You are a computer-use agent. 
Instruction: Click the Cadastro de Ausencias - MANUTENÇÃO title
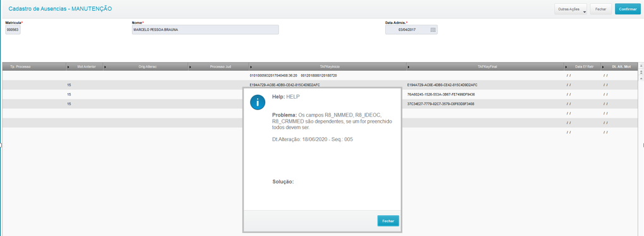(60, 9)
